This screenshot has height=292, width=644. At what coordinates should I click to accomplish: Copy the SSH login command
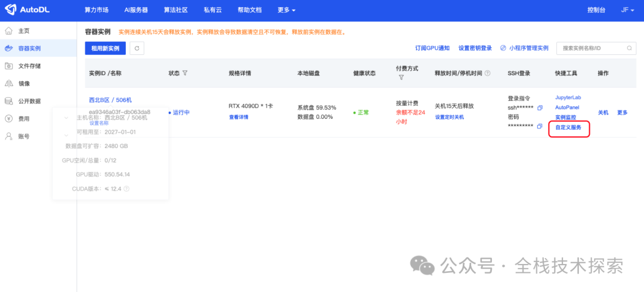click(540, 107)
